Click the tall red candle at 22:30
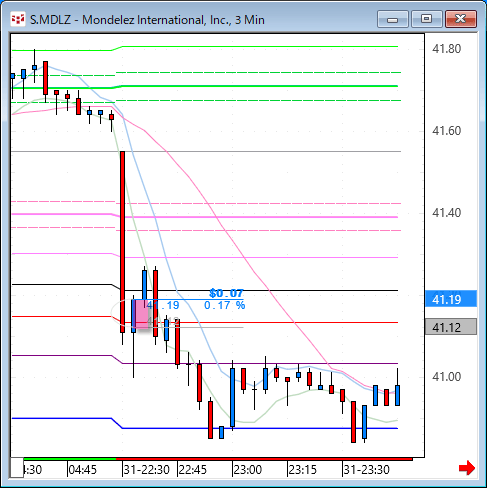Image resolution: width=487 pixels, height=488 pixels. (x=122, y=242)
